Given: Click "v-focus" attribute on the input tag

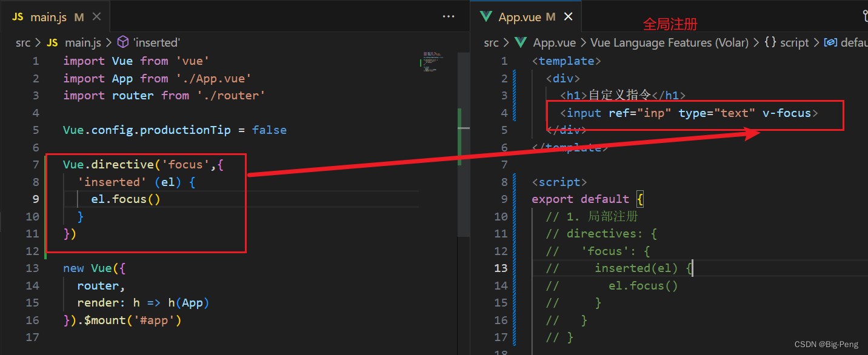Looking at the screenshot, I should tap(787, 113).
